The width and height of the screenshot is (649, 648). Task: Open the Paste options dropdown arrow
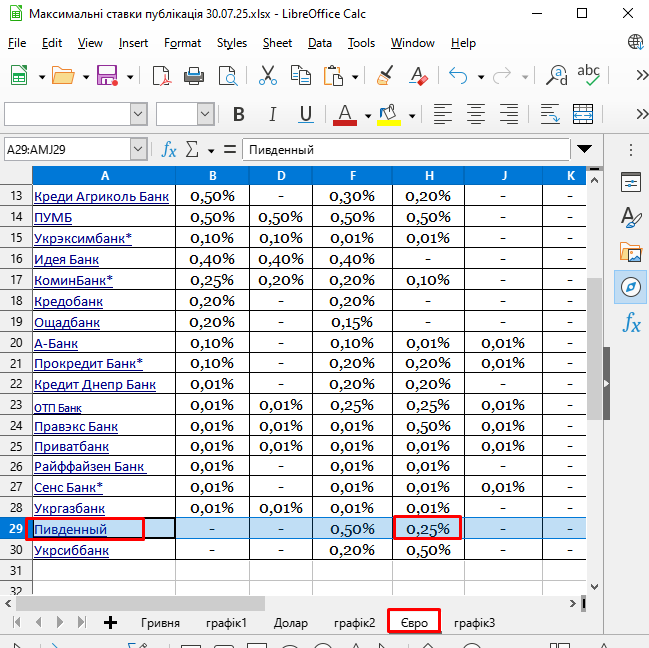coord(355,77)
